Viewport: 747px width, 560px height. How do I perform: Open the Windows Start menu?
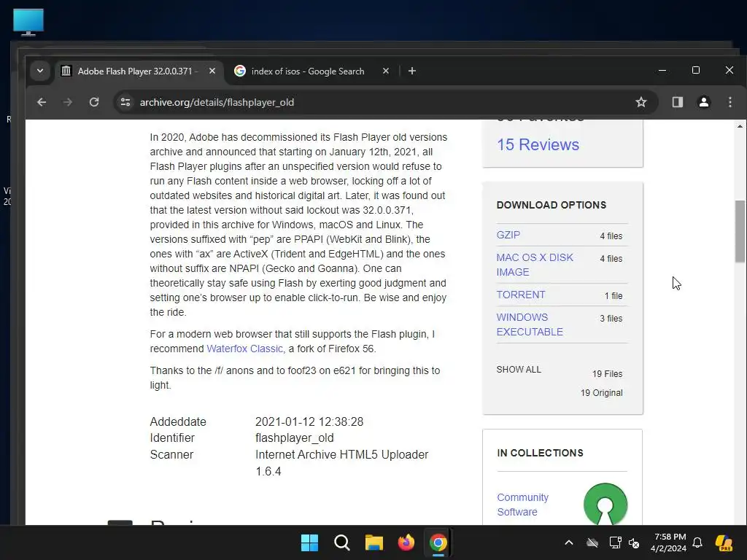point(309,542)
